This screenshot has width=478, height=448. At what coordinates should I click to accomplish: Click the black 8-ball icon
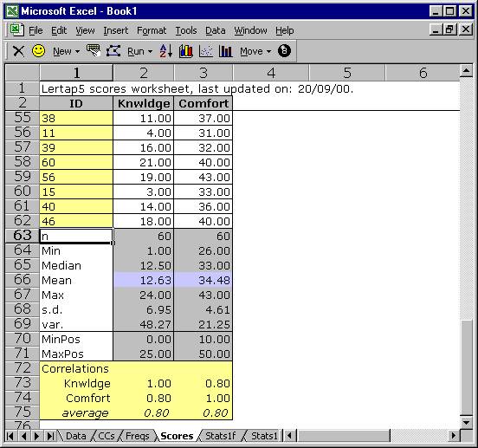pos(284,50)
